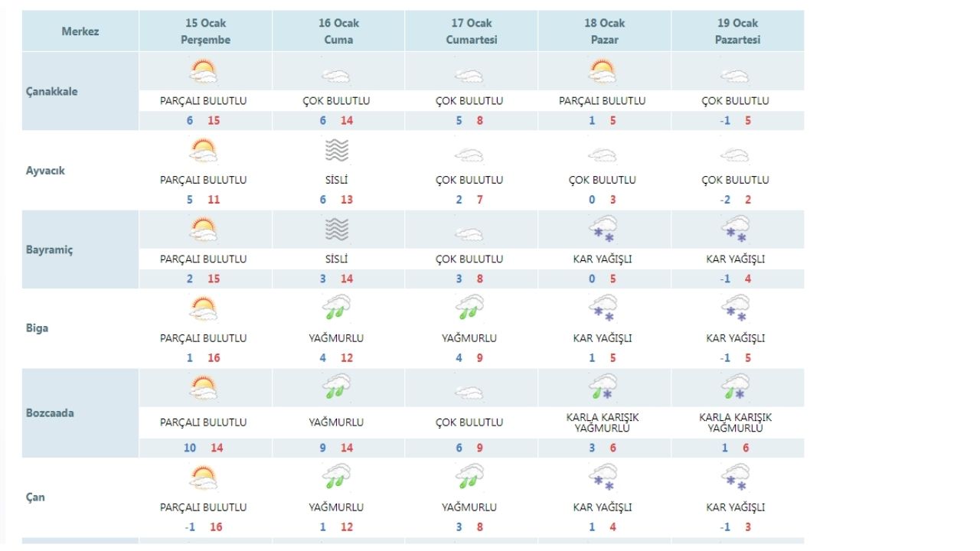Select the 18 Ocak Pazar column header
This screenshot has width=980, height=551.
[x=604, y=31]
